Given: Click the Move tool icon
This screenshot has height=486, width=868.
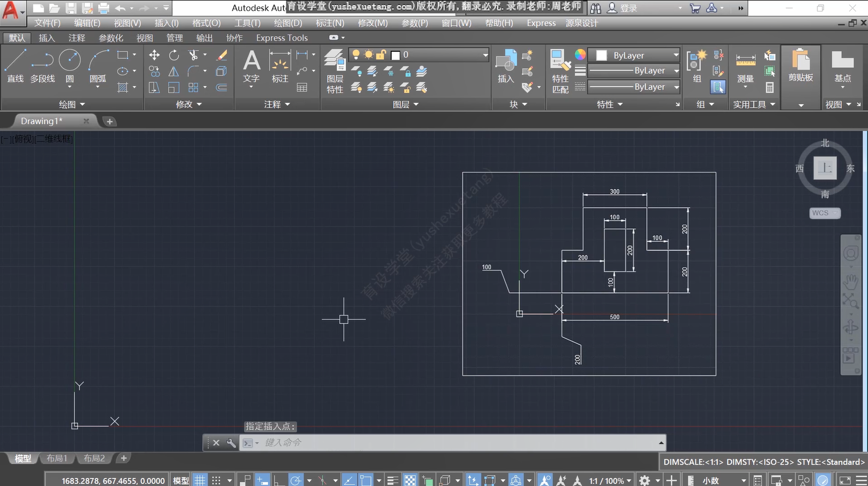Looking at the screenshot, I should pyautogui.click(x=155, y=55).
